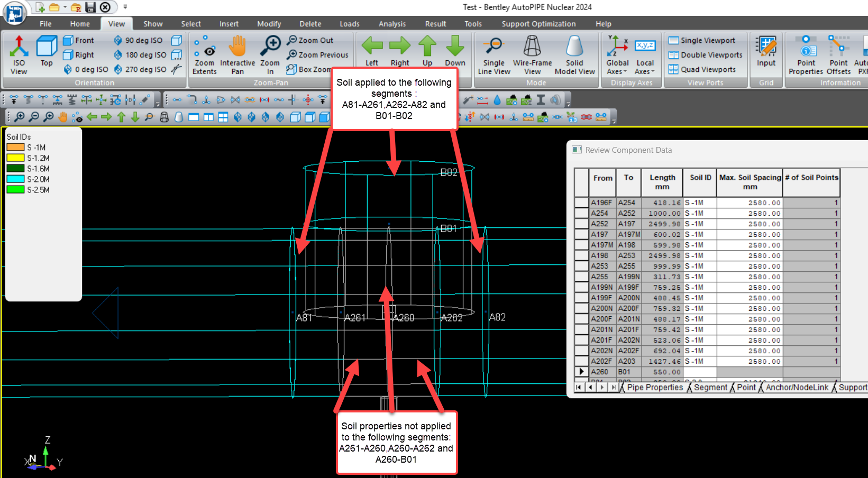868x478 pixels.
Task: Switch to ISO View orientation
Action: pos(19,54)
